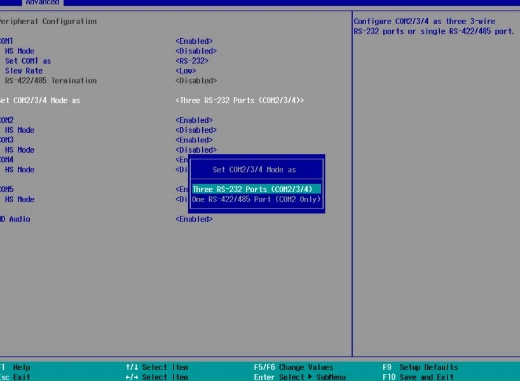Select the Set COM1 as label

pos(28,61)
